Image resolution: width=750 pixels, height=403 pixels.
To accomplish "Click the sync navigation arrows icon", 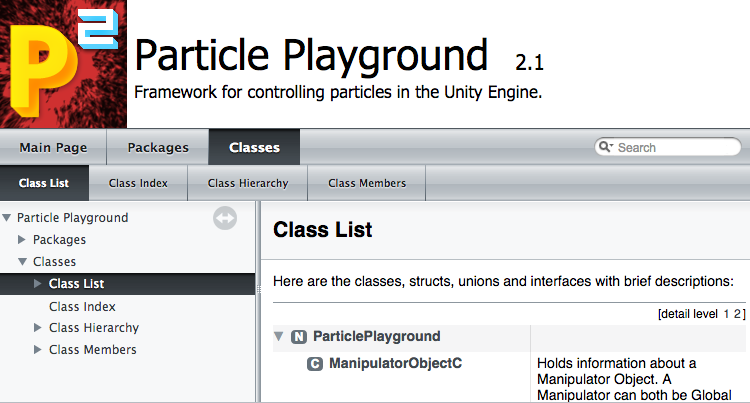I will pyautogui.click(x=225, y=218).
